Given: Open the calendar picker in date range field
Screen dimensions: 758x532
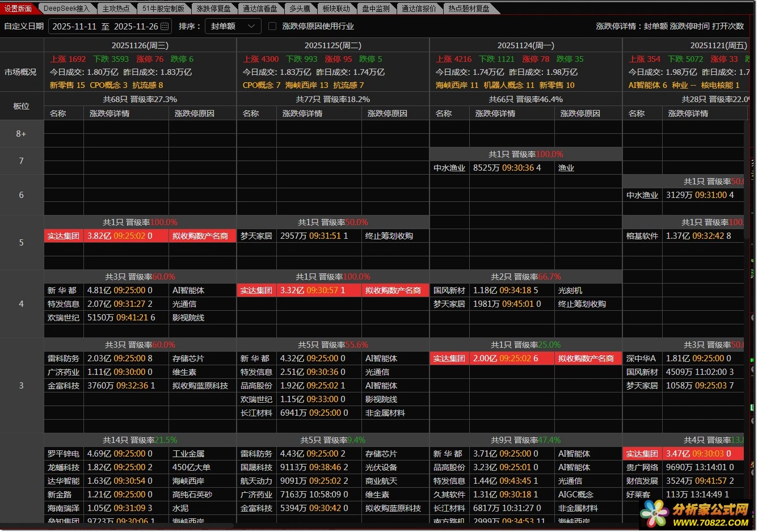Looking at the screenshot, I should (x=165, y=26).
